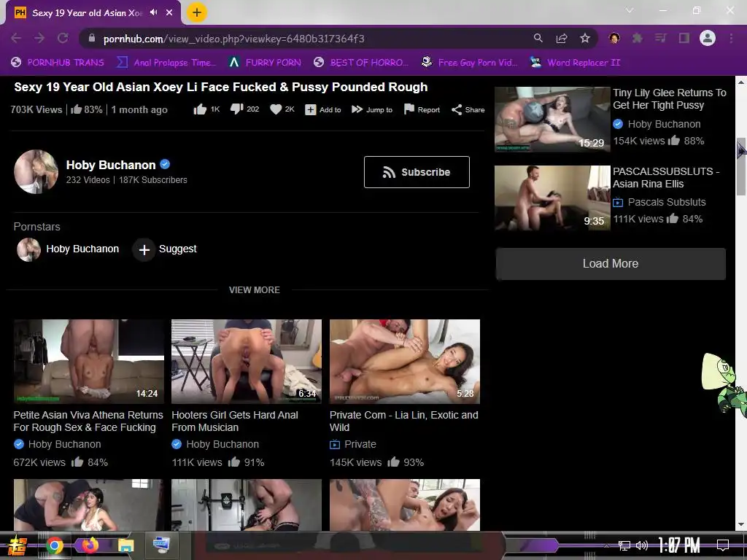Open the Chrome profile avatar menu

pos(708,38)
